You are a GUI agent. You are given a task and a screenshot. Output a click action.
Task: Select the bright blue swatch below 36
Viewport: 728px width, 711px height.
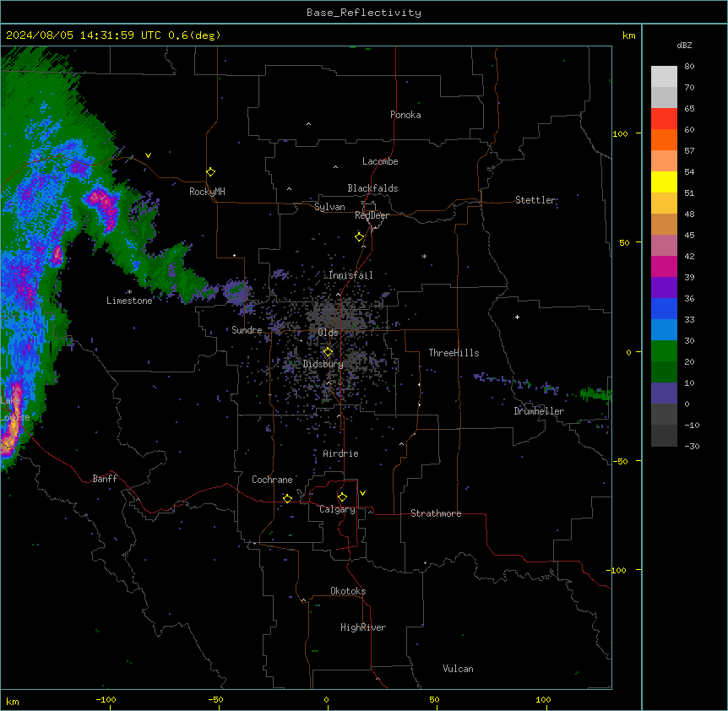pyautogui.click(x=664, y=308)
